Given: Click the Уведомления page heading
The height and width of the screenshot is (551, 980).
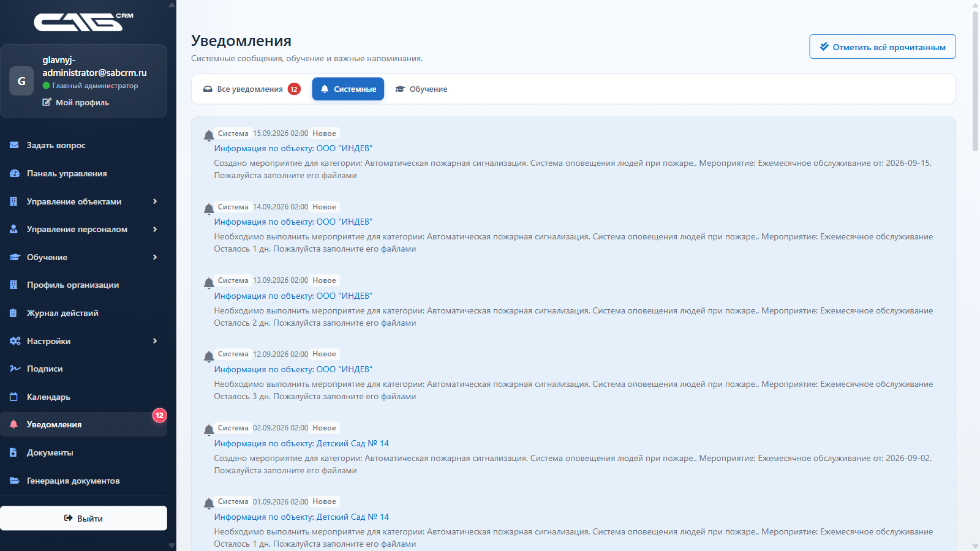Looking at the screenshot, I should click(241, 40).
